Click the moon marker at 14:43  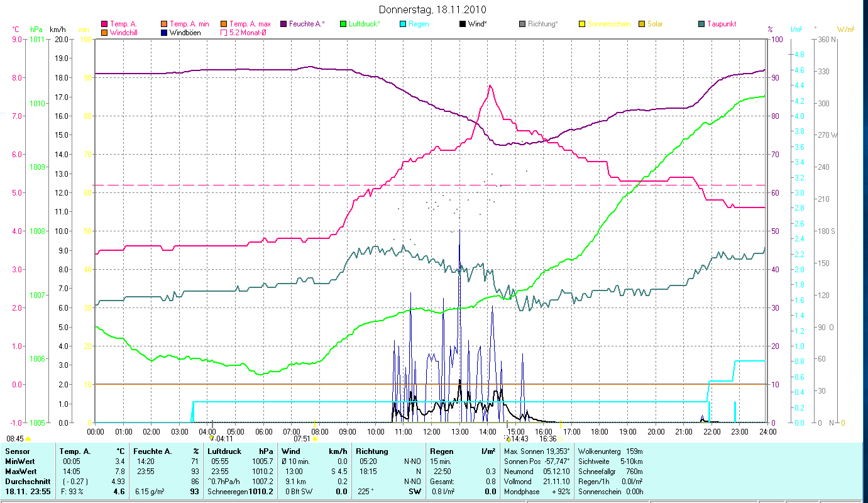508,438
